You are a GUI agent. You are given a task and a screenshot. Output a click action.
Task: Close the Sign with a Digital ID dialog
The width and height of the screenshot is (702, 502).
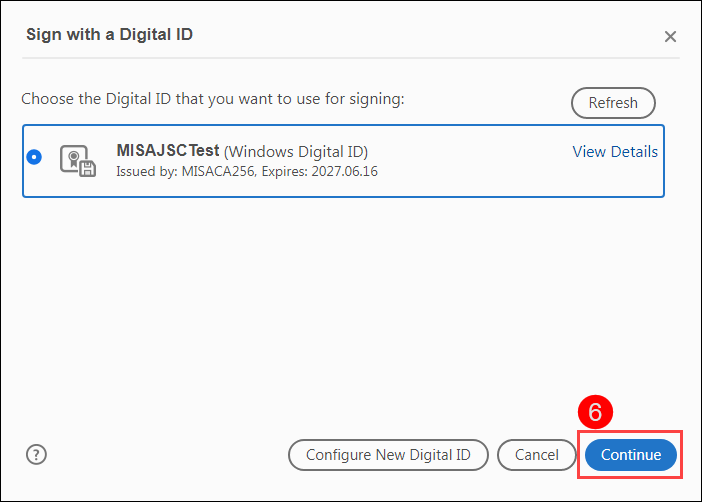(670, 37)
